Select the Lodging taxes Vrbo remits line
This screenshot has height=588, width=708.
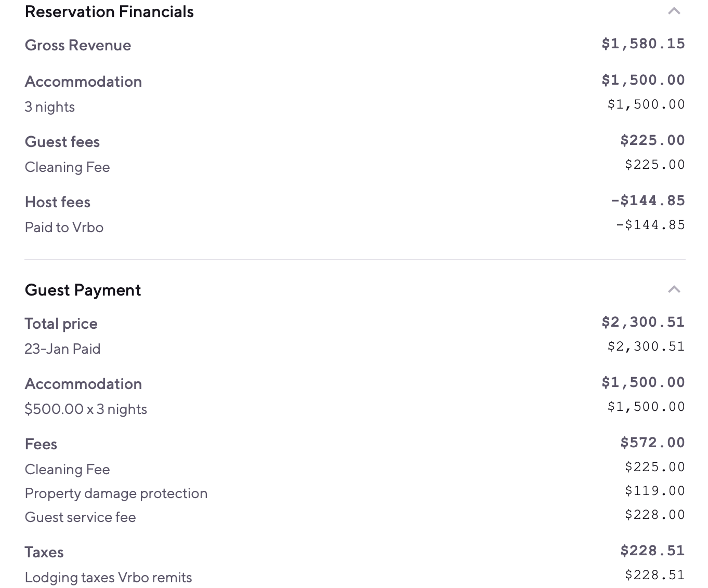click(x=108, y=578)
